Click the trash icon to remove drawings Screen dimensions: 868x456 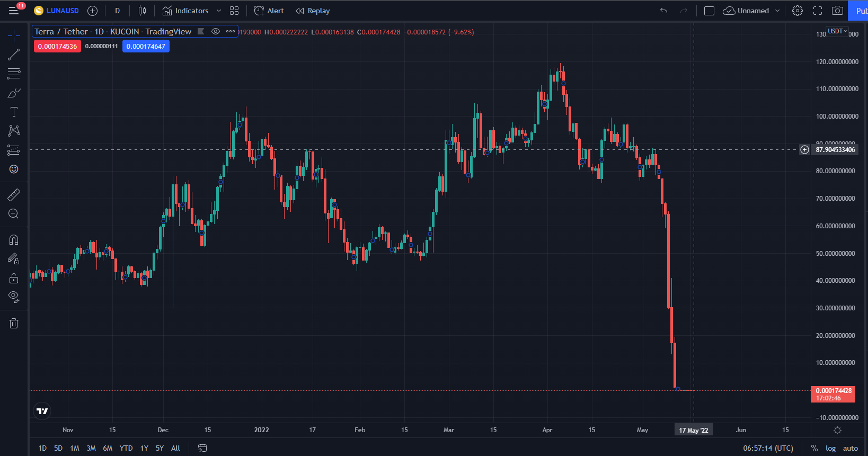point(14,324)
